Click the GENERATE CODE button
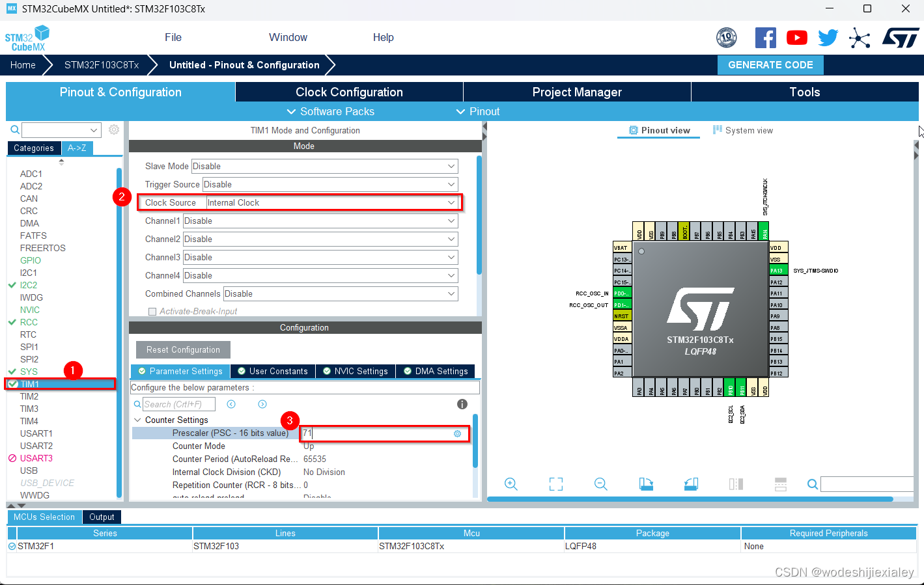Screen dimensions: 924x585 click(770, 65)
